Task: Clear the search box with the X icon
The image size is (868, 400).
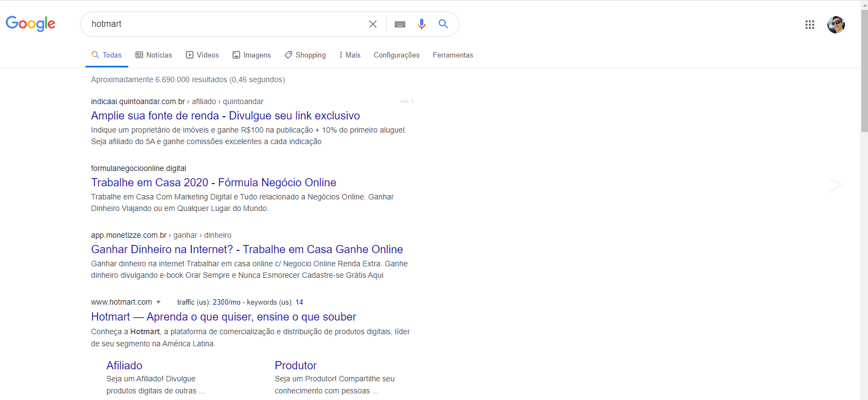Action: tap(373, 24)
